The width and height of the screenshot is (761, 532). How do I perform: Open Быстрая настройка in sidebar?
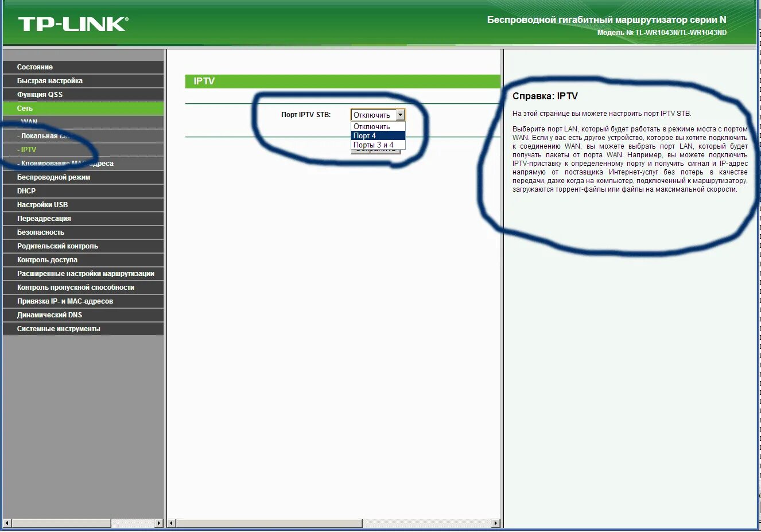(x=83, y=81)
